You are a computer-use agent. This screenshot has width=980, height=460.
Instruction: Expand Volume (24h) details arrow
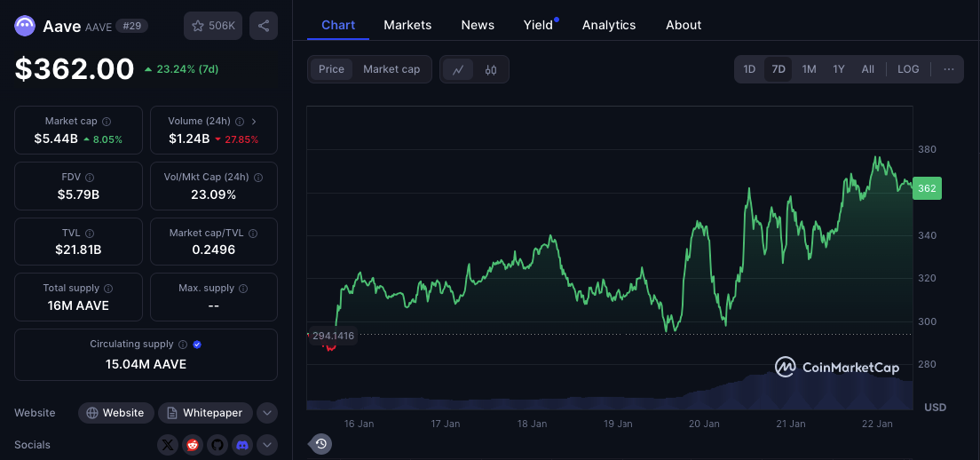pos(254,122)
